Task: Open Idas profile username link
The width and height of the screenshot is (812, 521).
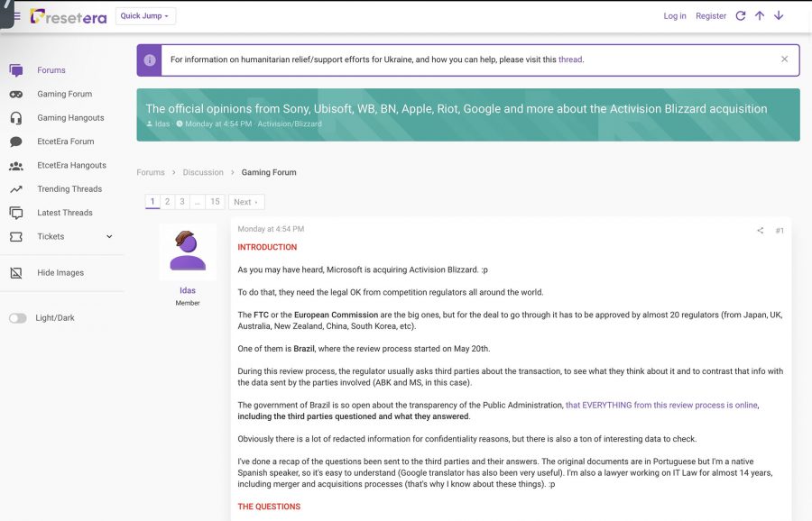Action: pos(188,291)
